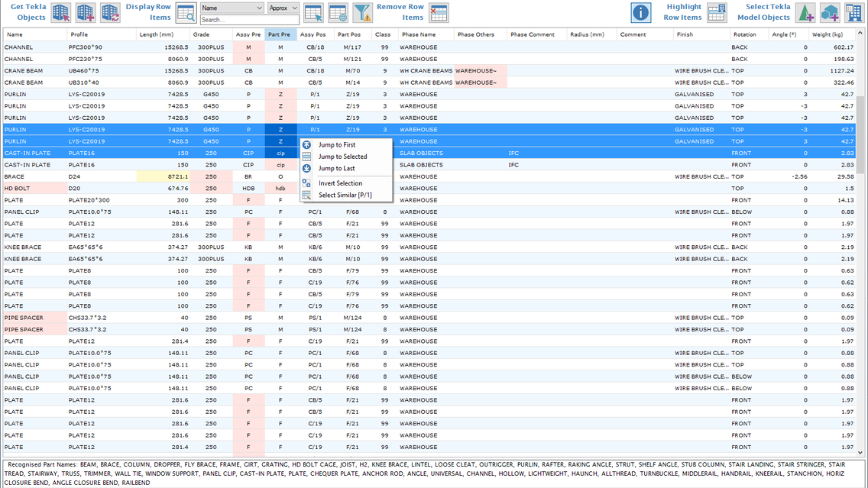This screenshot has width=868, height=488.
Task: Click the Angle (°) column header
Action: [789, 34]
